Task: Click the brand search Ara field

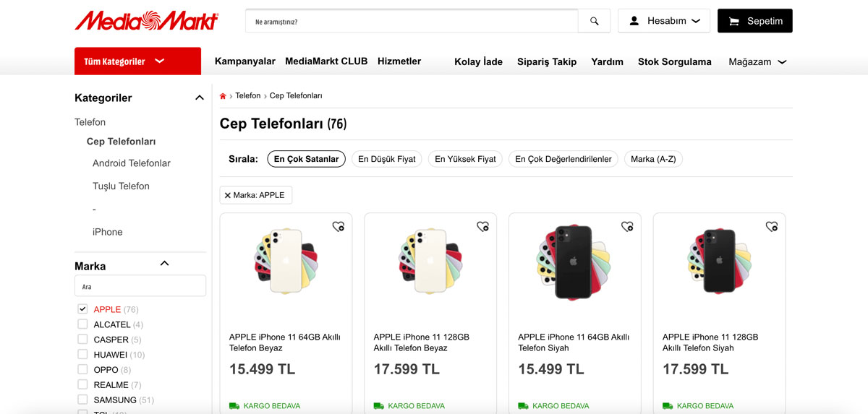Action: click(x=140, y=286)
